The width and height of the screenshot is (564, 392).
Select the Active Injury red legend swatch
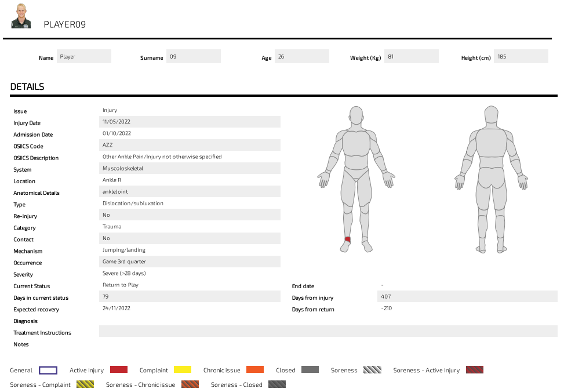(118, 370)
